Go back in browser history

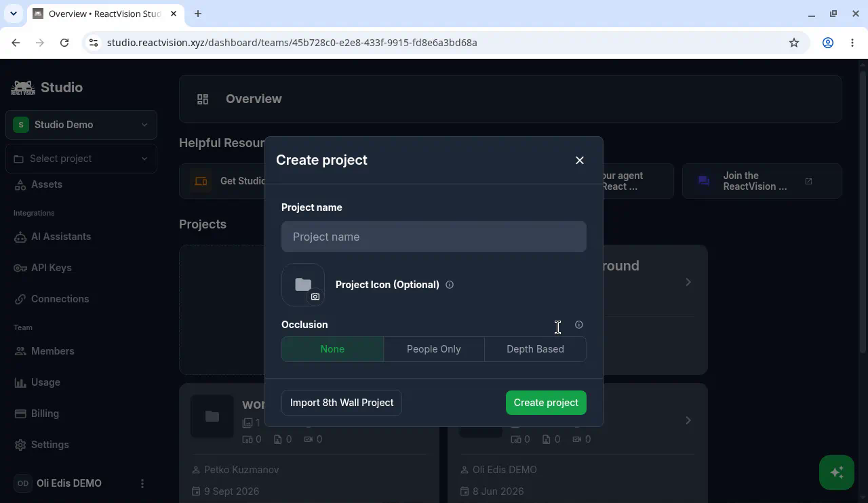16,43
